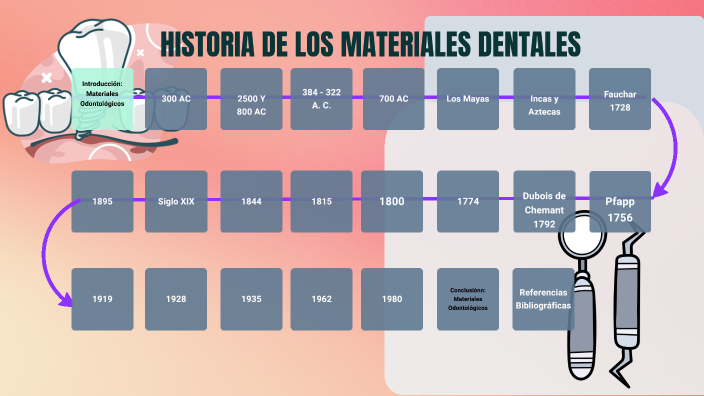The image size is (704, 396).
Task: Click the dental probe instrument illustration
Action: (x=627, y=305)
